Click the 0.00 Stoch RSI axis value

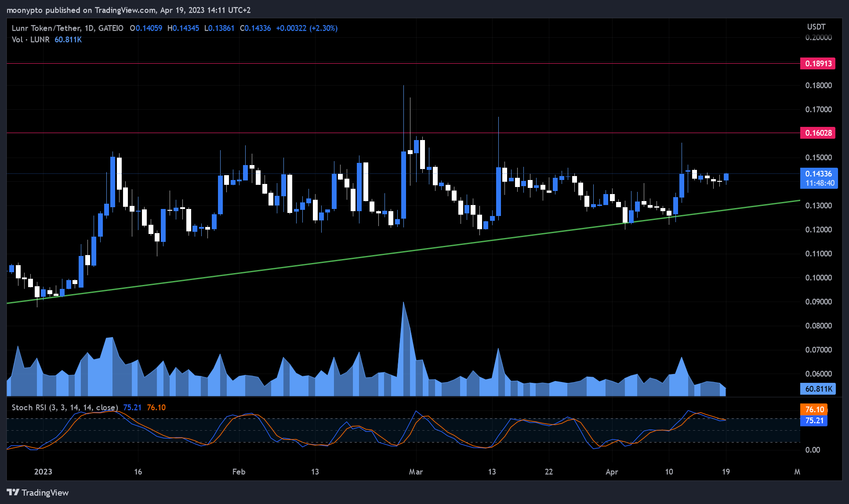(x=813, y=450)
